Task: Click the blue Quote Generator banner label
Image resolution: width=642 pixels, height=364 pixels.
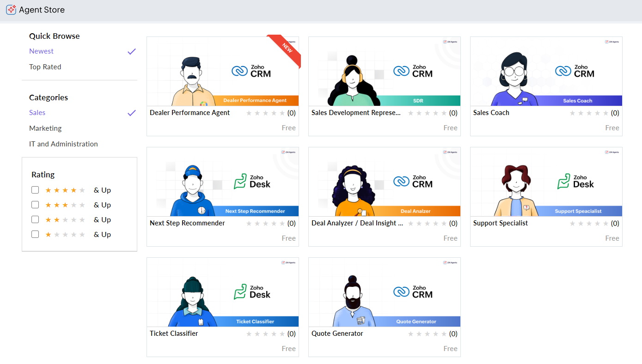Action: pyautogui.click(x=416, y=322)
